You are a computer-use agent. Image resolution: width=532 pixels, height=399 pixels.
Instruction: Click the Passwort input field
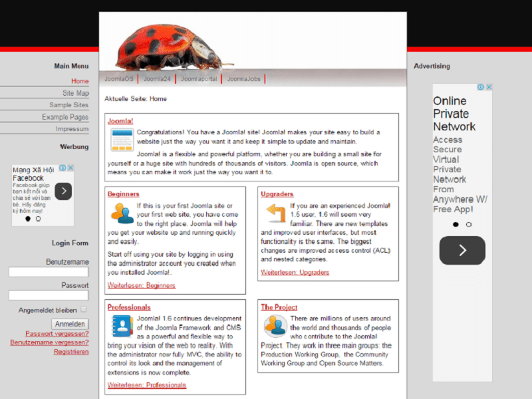click(x=49, y=295)
